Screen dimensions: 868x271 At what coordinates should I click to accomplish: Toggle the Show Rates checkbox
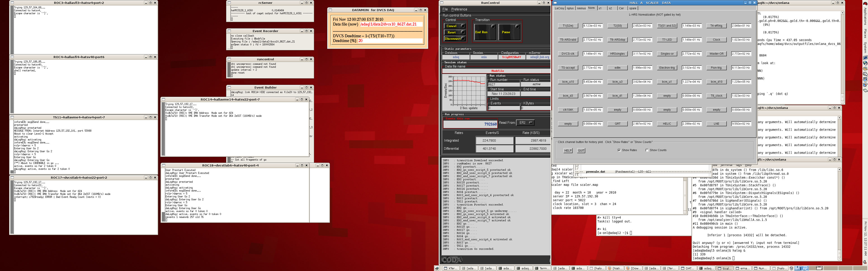[x=619, y=150]
